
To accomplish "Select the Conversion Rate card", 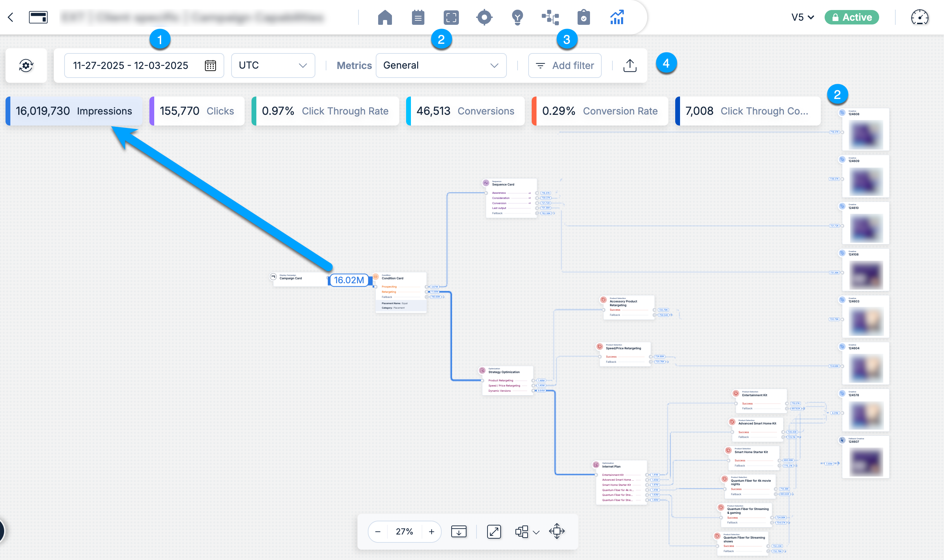I will tap(600, 111).
